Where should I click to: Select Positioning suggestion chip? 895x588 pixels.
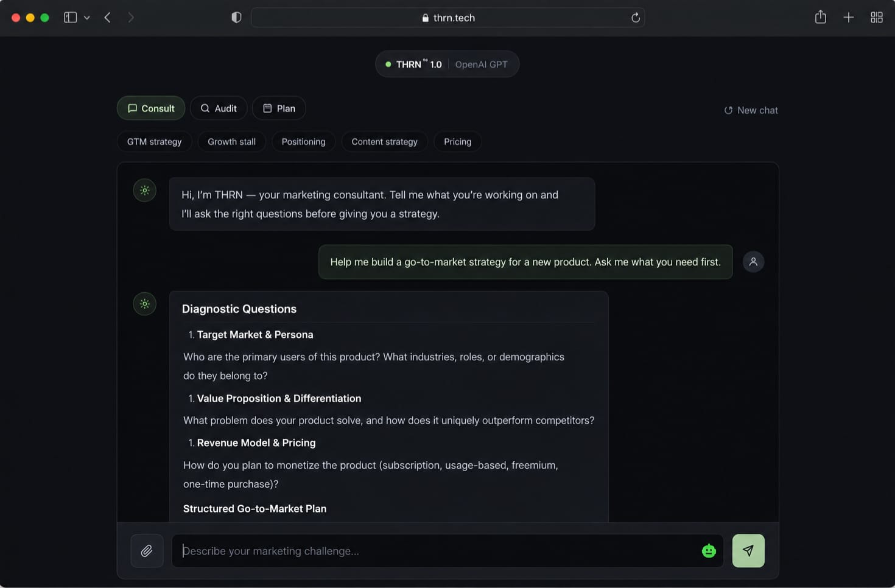304,142
